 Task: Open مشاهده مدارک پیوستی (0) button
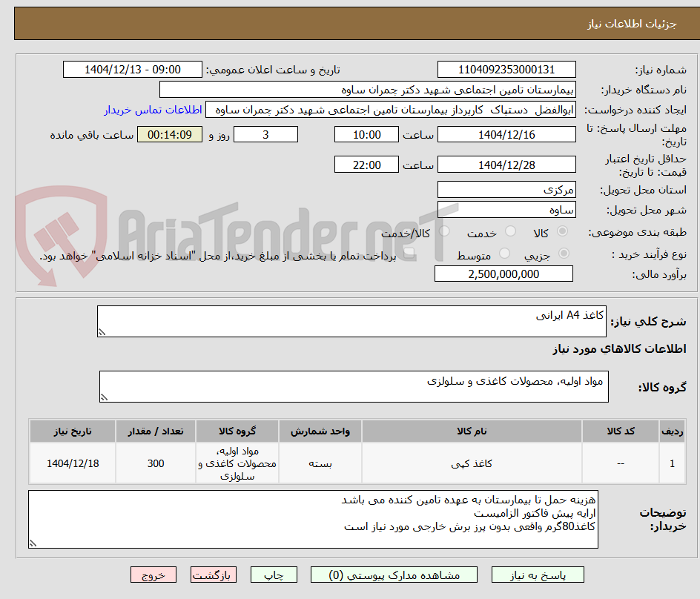[x=394, y=575]
